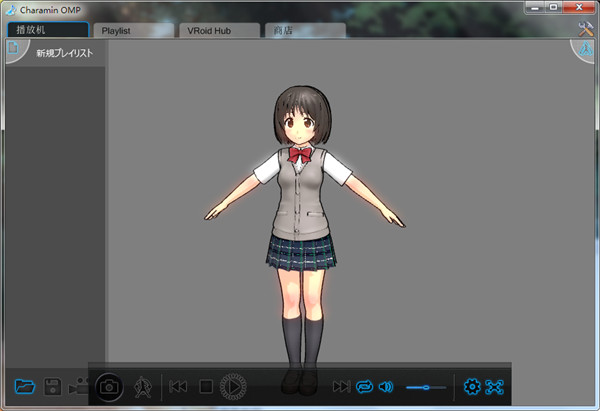Skip to the next track
The height and width of the screenshot is (411, 600).
340,386
